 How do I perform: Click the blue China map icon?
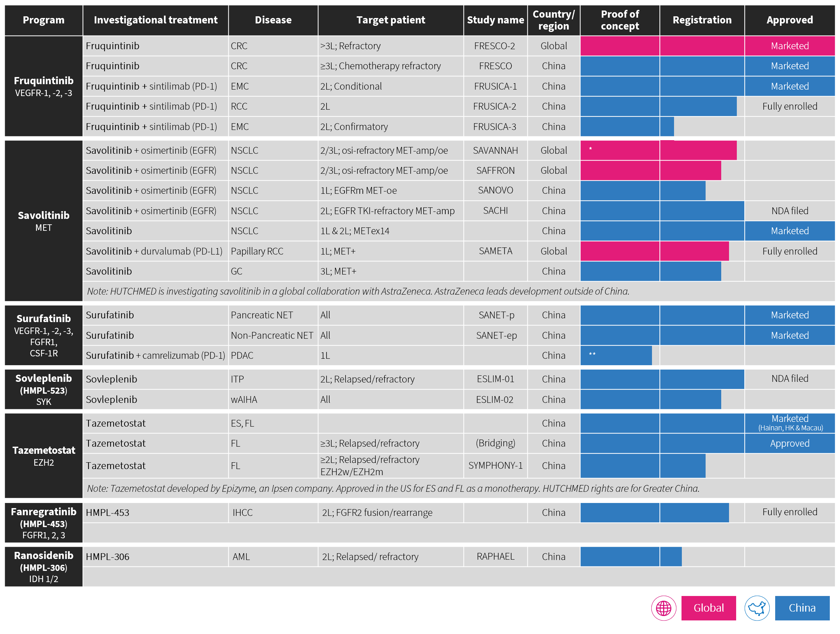757,608
